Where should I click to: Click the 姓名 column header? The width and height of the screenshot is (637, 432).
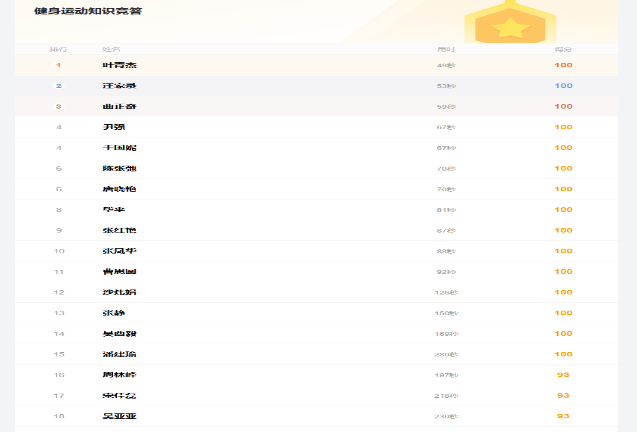pos(111,49)
